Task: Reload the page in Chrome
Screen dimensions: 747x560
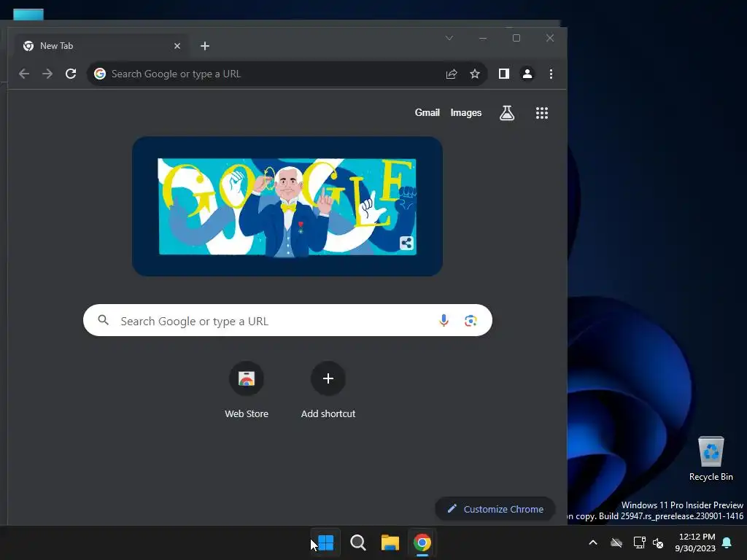Action: click(x=71, y=74)
